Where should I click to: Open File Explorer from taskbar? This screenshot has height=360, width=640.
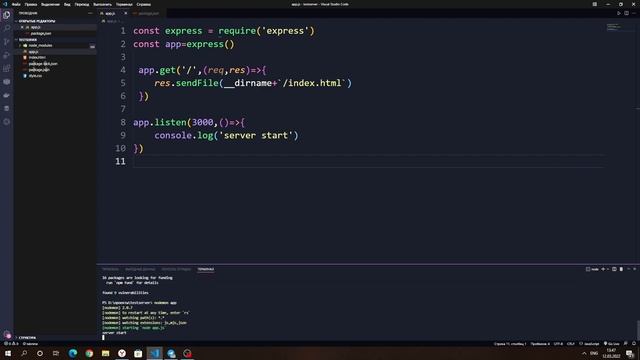[x=105, y=353]
